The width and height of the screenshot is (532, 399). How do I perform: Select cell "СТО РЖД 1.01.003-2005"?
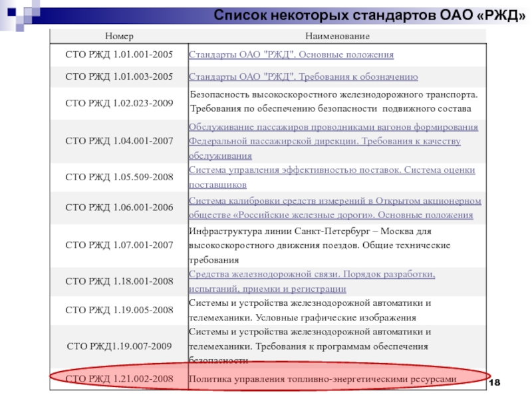coord(119,76)
